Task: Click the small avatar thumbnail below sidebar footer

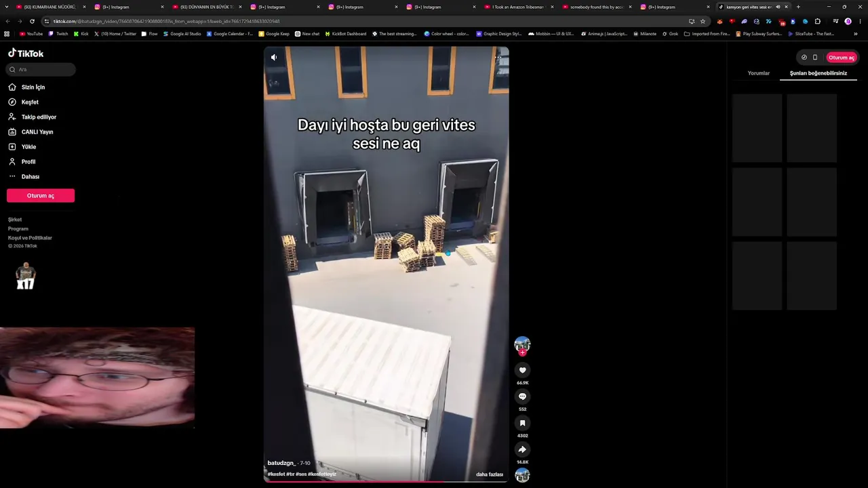Action: (x=25, y=276)
